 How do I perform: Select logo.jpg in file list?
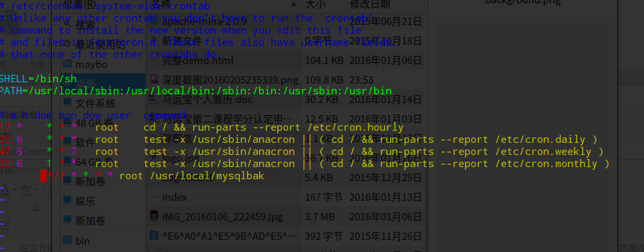pyautogui.click(x=181, y=158)
